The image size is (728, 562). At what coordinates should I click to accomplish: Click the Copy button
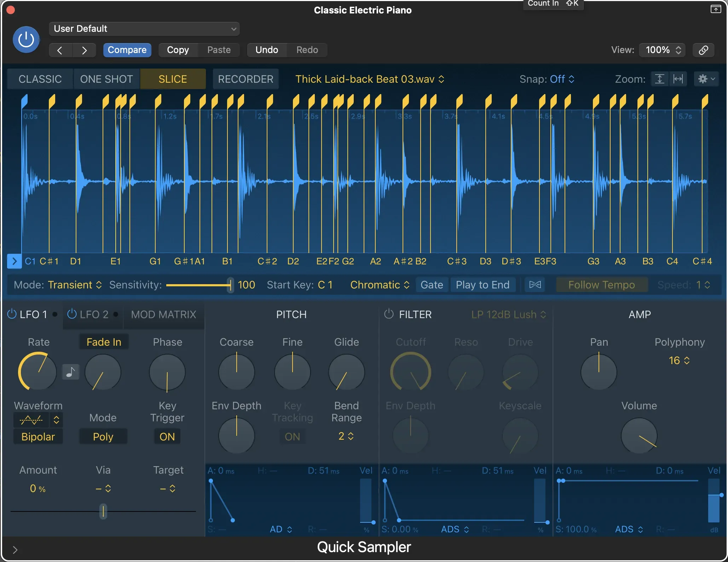click(178, 50)
